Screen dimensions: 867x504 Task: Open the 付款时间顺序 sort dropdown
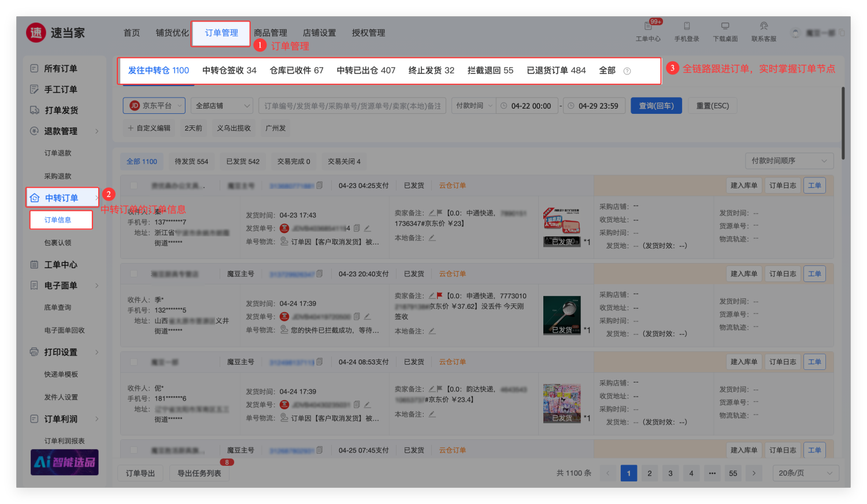tap(789, 161)
